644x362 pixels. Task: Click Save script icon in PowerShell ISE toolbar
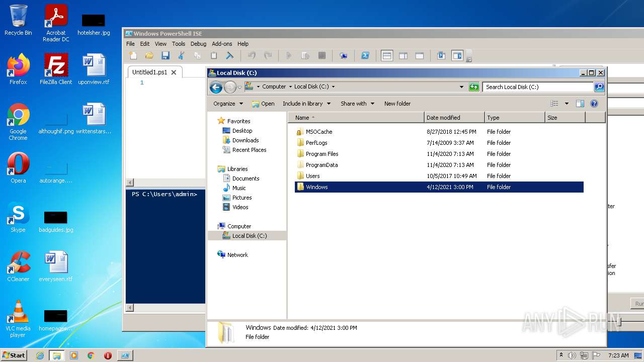pos(165,56)
